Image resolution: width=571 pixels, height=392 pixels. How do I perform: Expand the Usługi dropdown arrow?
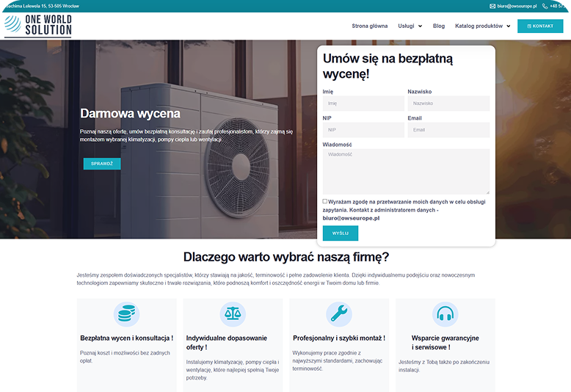(x=420, y=26)
